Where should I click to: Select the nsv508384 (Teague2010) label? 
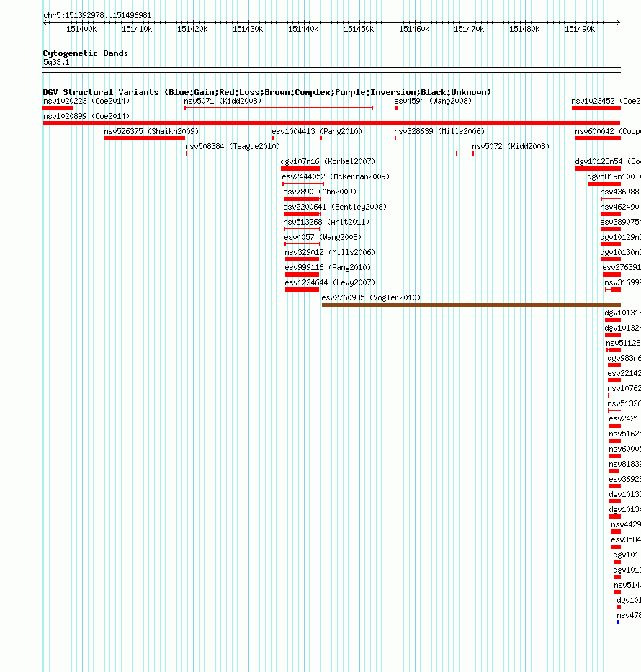(233, 146)
